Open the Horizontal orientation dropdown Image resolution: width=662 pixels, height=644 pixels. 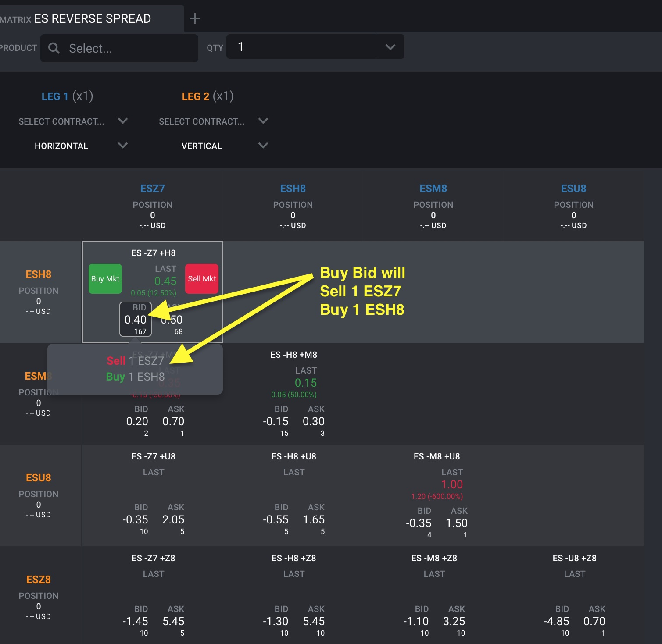point(123,146)
